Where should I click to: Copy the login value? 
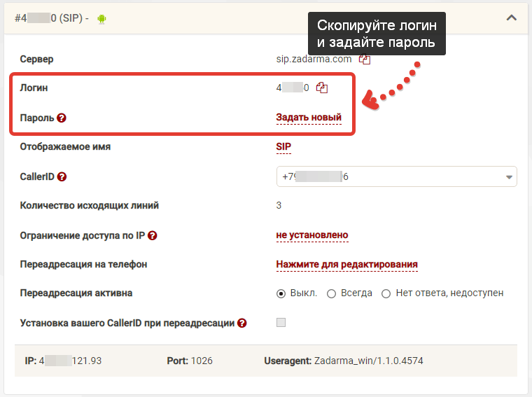coord(321,88)
